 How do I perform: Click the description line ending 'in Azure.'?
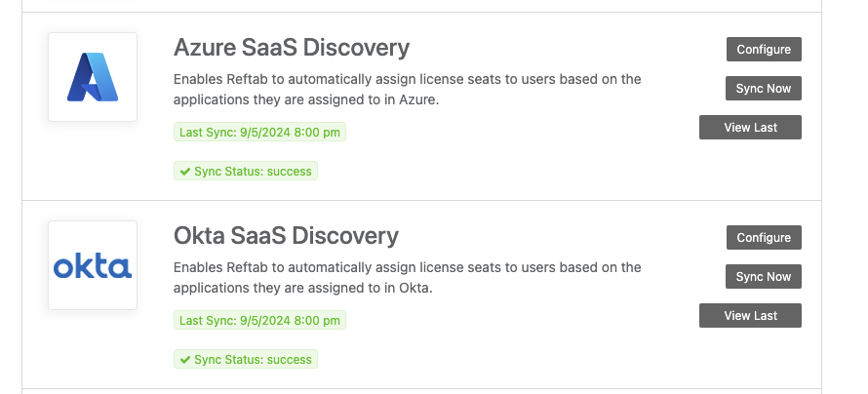306,100
